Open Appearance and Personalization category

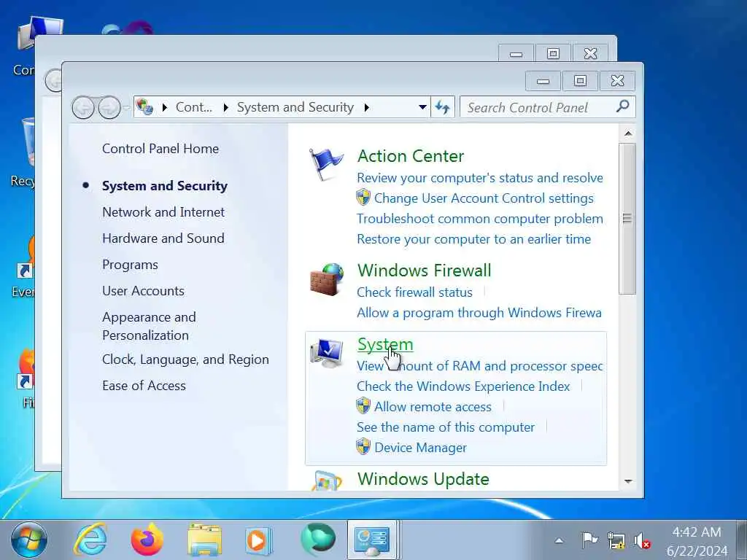tap(149, 326)
